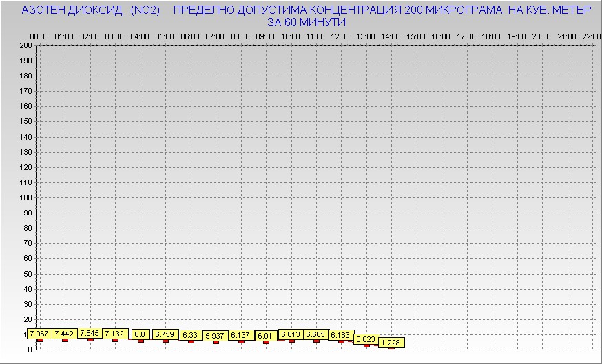Select the 3.823 value label
Viewport: 602px width, 364px height.
click(366, 339)
